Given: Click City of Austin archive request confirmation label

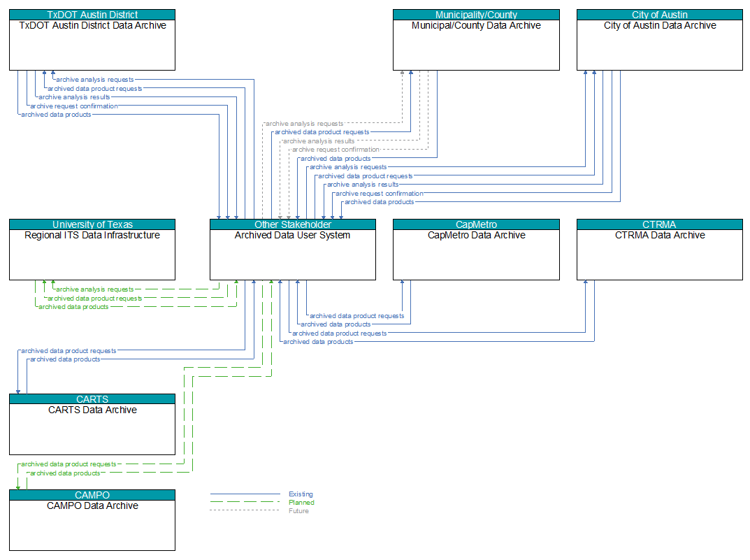Looking at the screenshot, I should tap(380, 194).
